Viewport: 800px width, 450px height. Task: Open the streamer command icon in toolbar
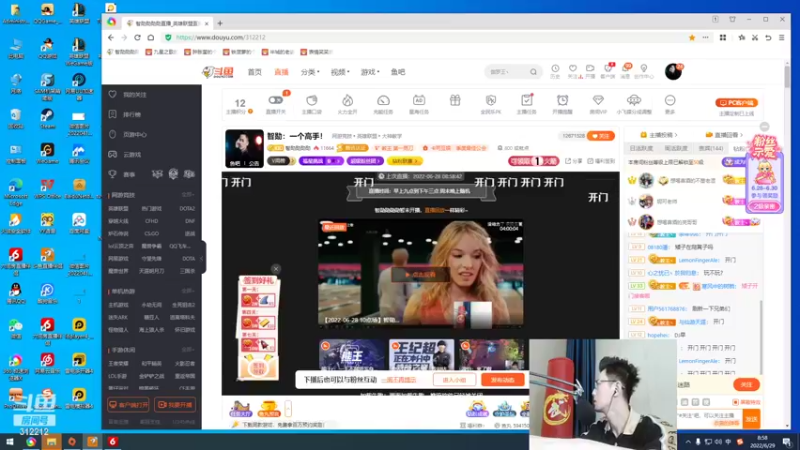point(312,101)
